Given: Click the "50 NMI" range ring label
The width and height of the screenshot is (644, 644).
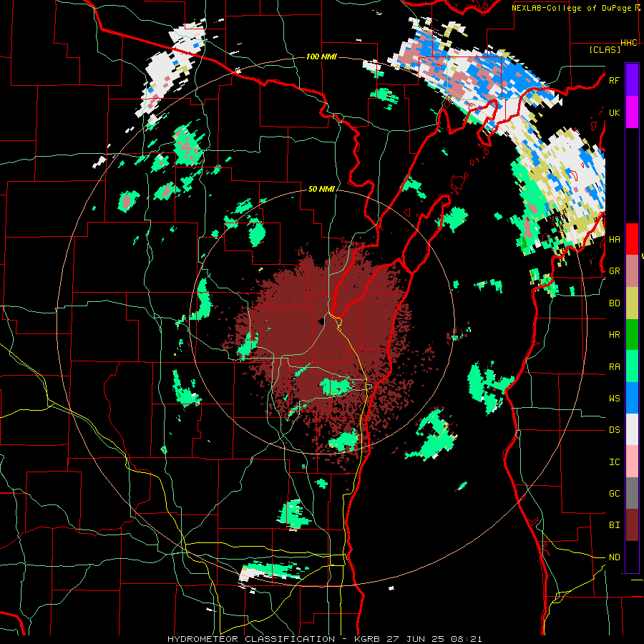Looking at the screenshot, I should 321,190.
